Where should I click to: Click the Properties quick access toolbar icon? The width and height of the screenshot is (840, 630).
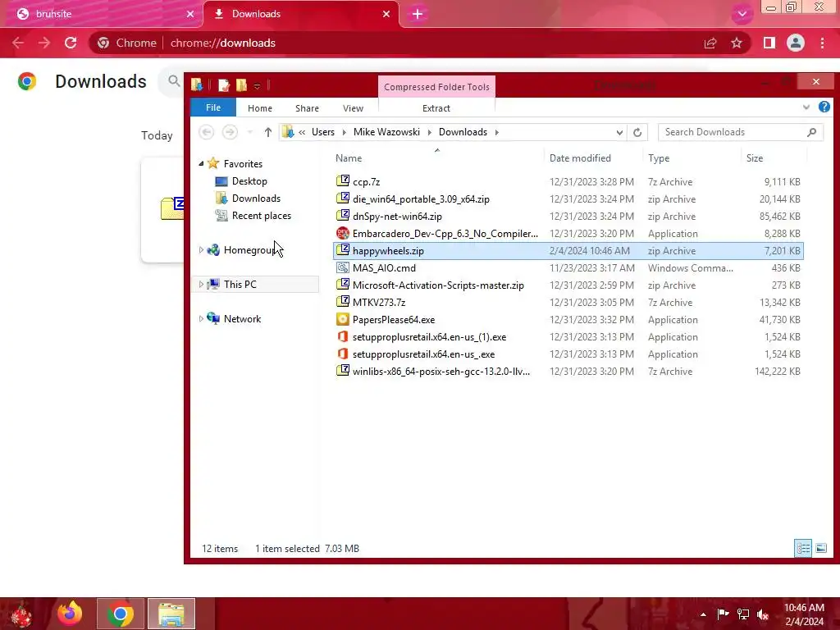click(x=224, y=84)
